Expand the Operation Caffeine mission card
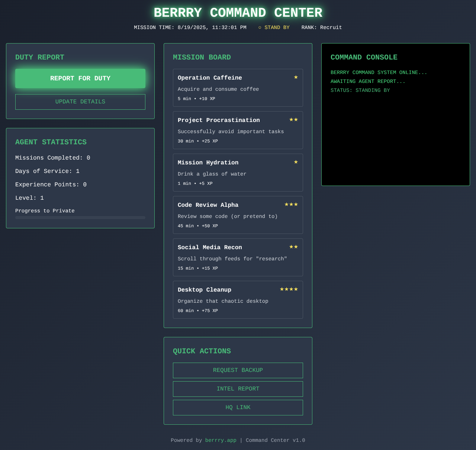Viewport: 476px width, 450px height. click(238, 88)
